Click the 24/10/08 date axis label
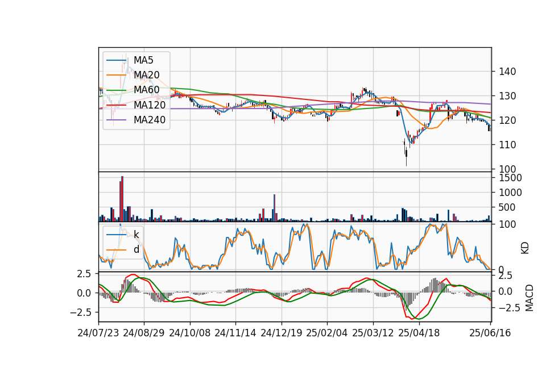The width and height of the screenshot is (546, 392). (x=190, y=333)
